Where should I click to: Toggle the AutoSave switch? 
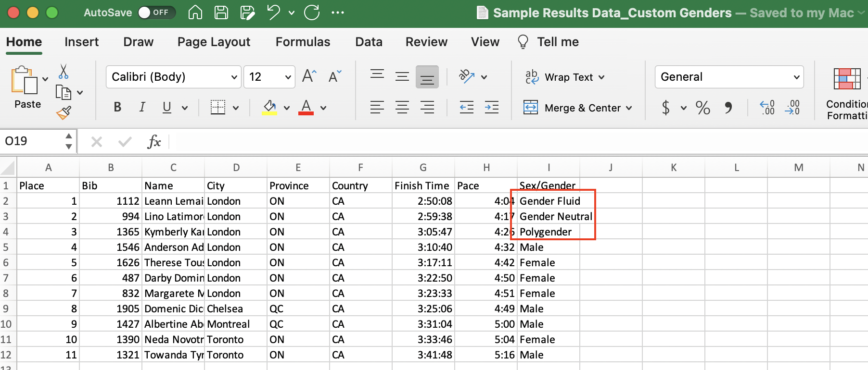[x=156, y=12]
